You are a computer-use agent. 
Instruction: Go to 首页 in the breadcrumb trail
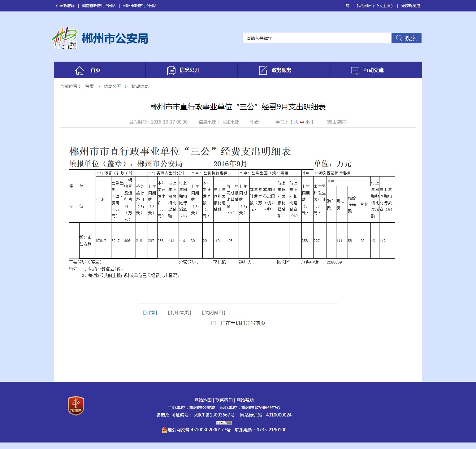pyautogui.click(x=89, y=86)
